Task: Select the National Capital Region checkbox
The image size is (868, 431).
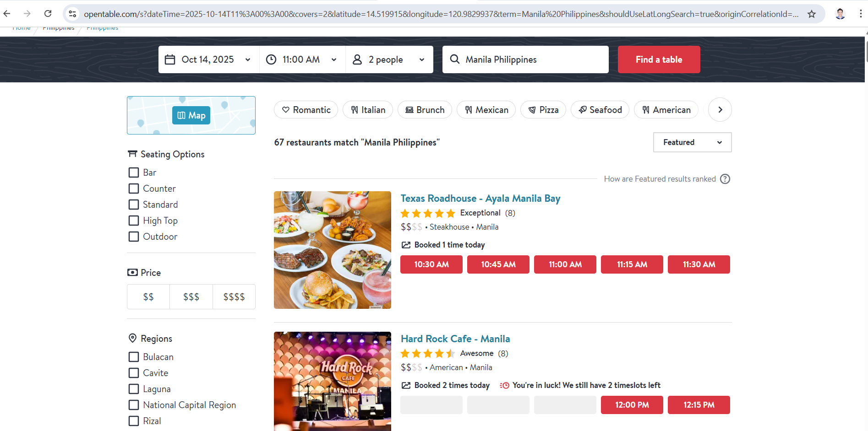Action: [x=134, y=405]
